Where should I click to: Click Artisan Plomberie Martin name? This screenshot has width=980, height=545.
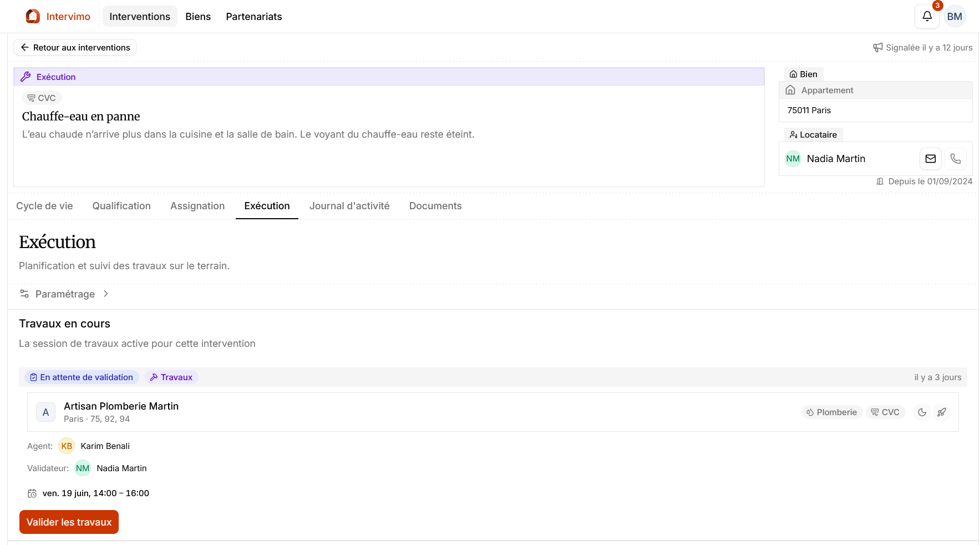pos(121,406)
